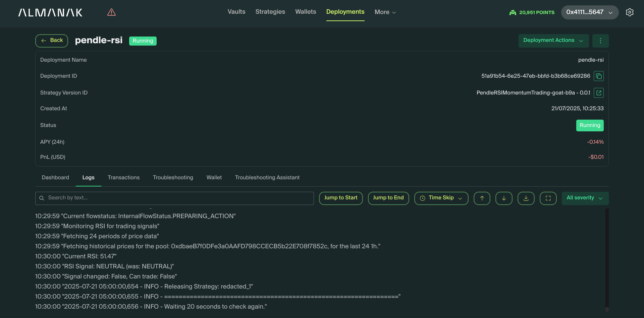Open the three-dot more options menu
This screenshot has width=644, height=318.
(x=600, y=41)
